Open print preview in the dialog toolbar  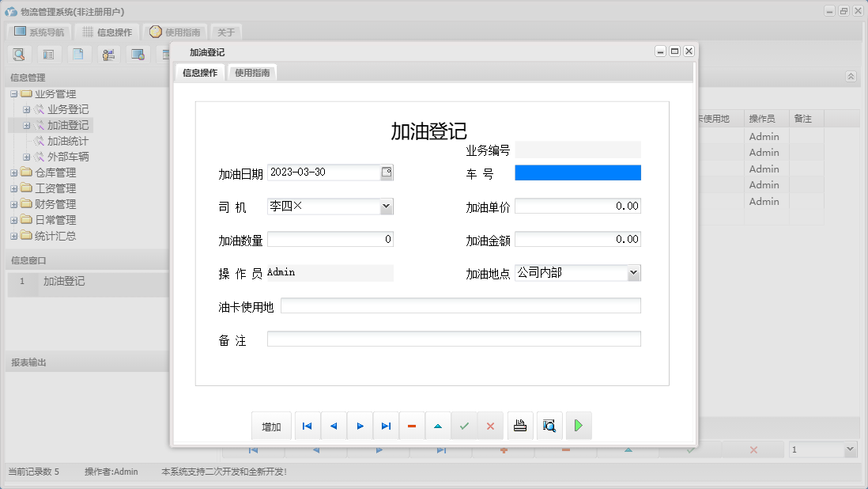coord(549,426)
